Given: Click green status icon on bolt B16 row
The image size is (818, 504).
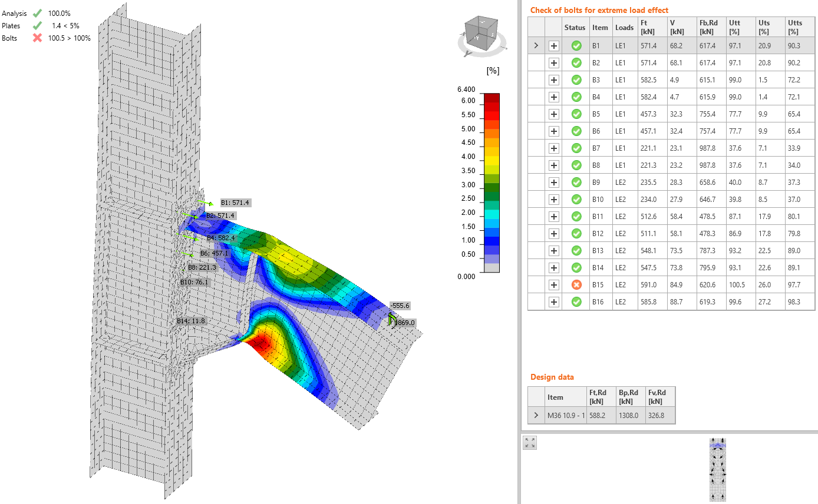Looking at the screenshot, I should [576, 301].
